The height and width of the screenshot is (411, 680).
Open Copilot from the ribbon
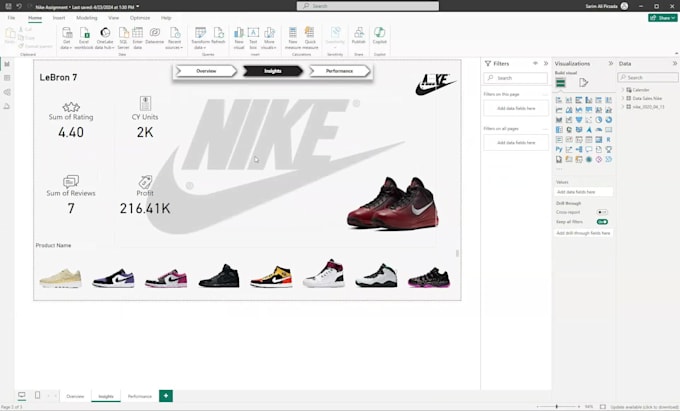tap(380, 34)
